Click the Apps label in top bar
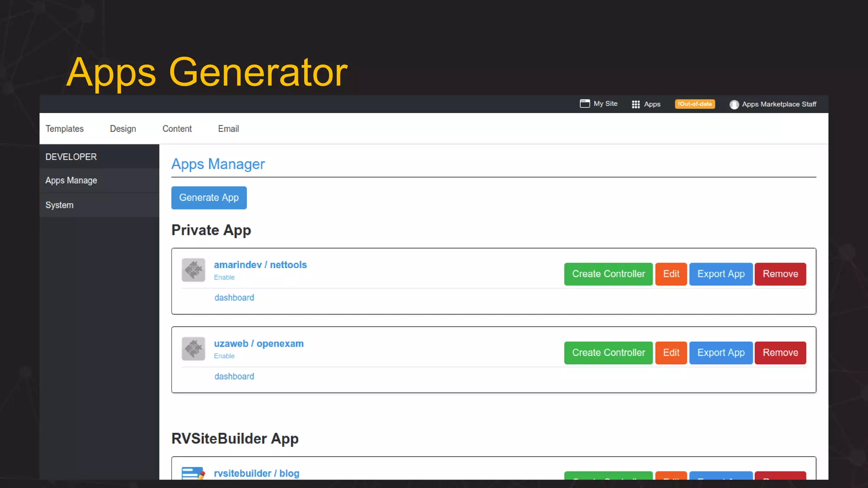The image size is (868, 488). click(x=652, y=104)
